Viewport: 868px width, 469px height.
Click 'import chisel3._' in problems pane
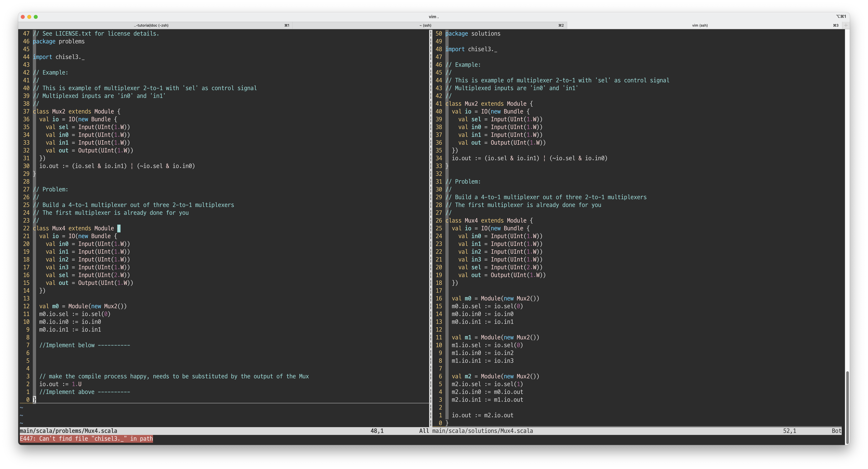click(x=59, y=57)
